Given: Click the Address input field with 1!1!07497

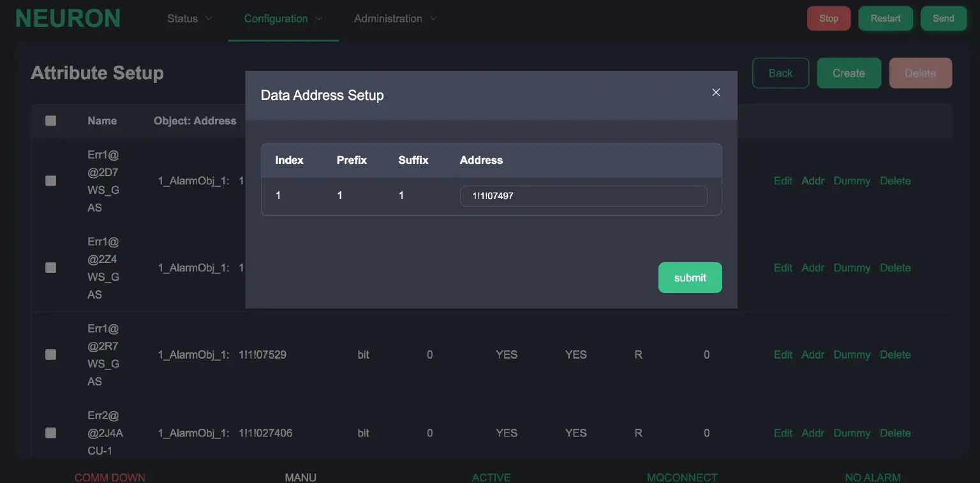Looking at the screenshot, I should point(583,196).
